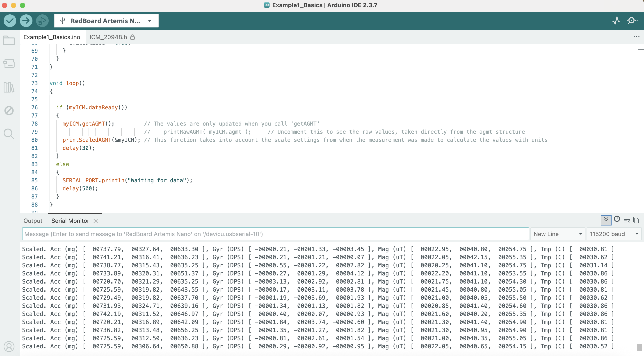Toggle the timestamp clock button
Viewport: 644px width, 356px height.
pyautogui.click(x=617, y=219)
